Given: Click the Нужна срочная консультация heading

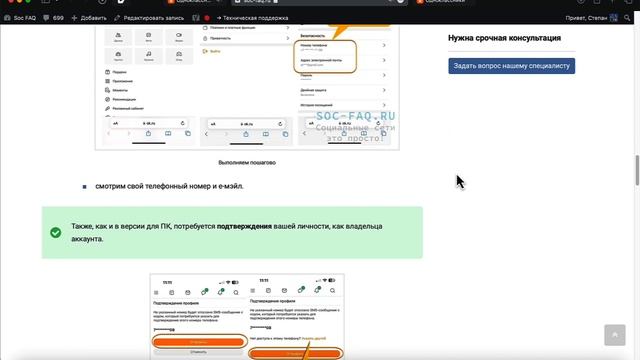Looking at the screenshot, I should pos(504,38).
